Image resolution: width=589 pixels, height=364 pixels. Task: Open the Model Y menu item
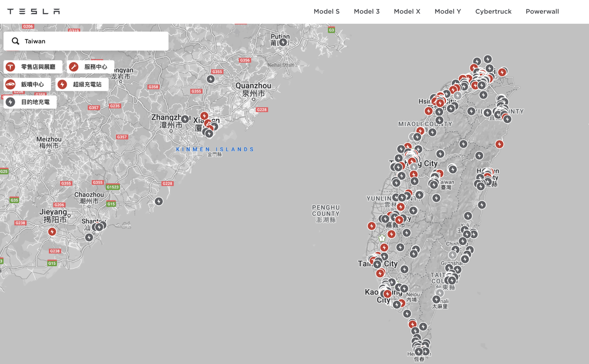pos(448,11)
